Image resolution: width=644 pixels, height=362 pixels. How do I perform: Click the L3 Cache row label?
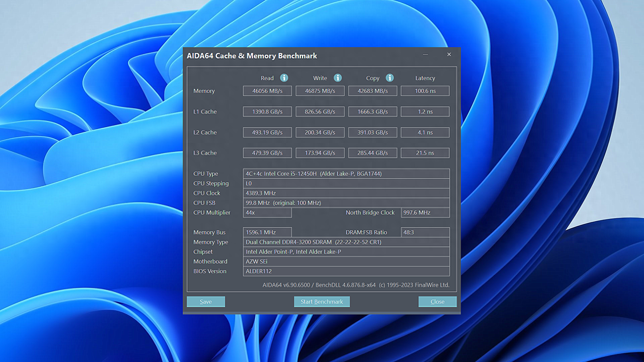click(x=205, y=153)
